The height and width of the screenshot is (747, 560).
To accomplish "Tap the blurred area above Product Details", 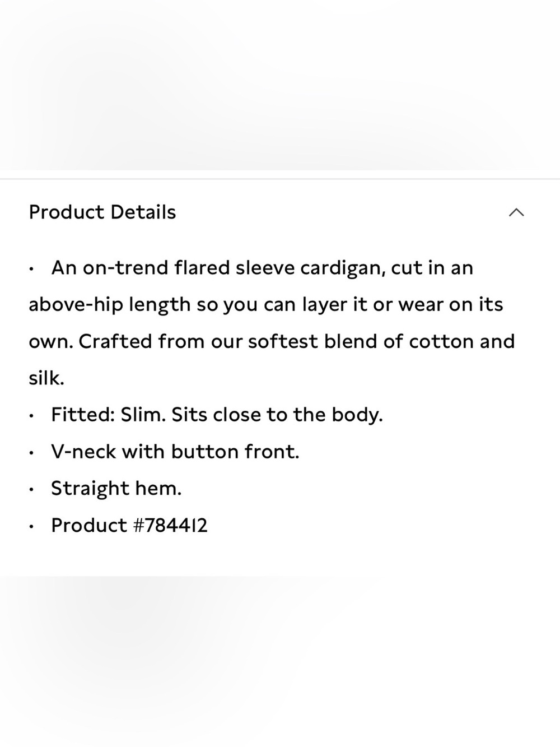I will coord(280,85).
